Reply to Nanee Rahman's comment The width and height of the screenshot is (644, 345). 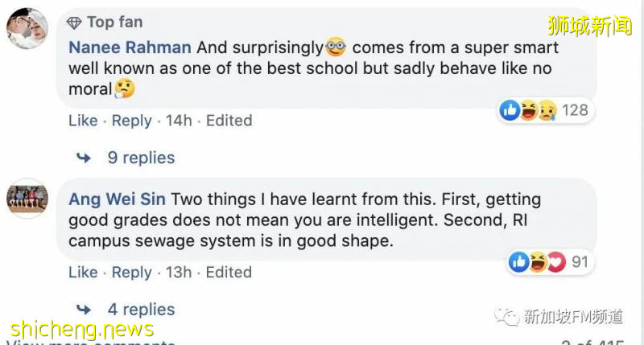(131, 121)
